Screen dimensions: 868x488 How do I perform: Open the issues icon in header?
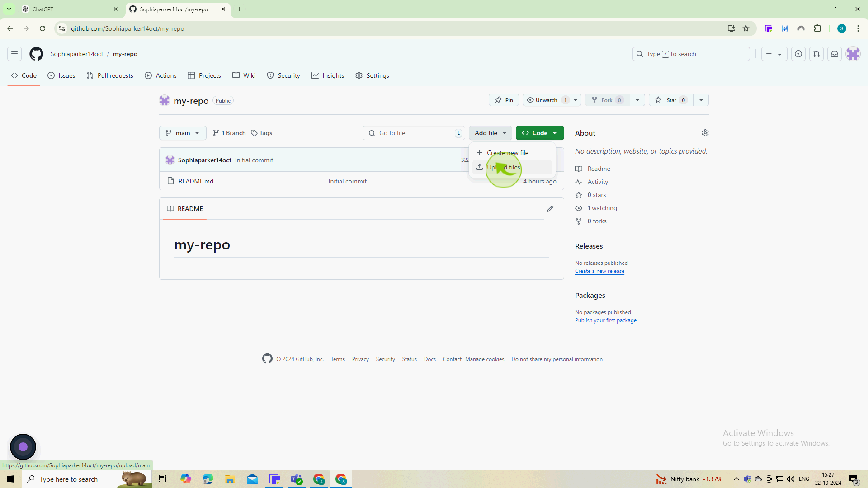(x=798, y=54)
